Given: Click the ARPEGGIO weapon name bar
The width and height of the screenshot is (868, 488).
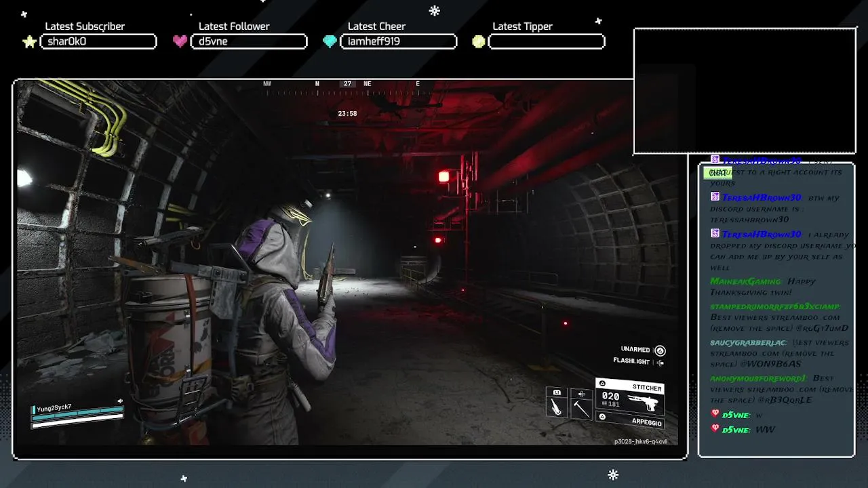Looking at the screenshot, I should pyautogui.click(x=629, y=419).
